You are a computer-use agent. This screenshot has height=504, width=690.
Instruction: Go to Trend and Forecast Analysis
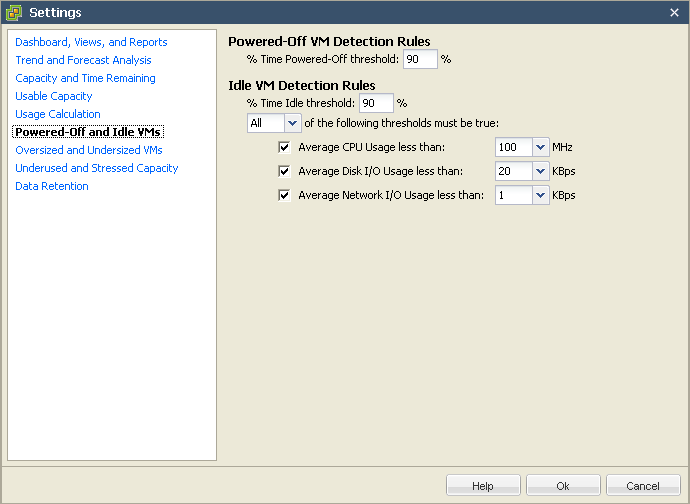click(83, 60)
